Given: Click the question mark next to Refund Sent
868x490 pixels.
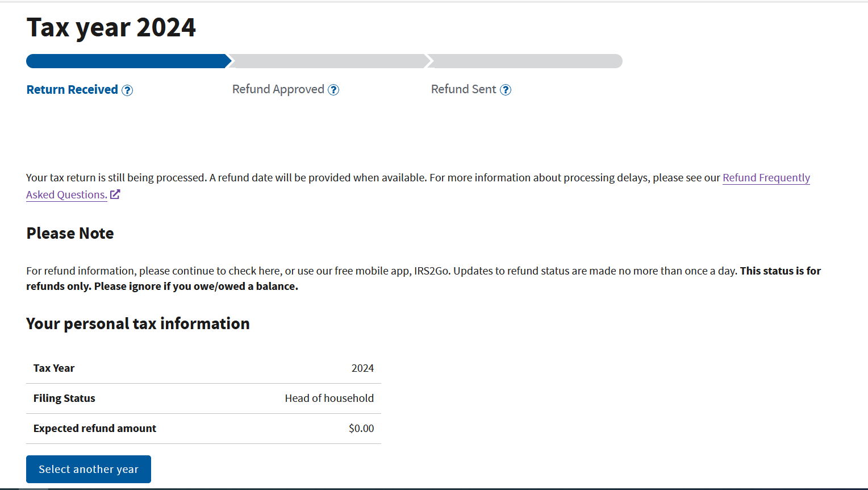Looking at the screenshot, I should (506, 90).
